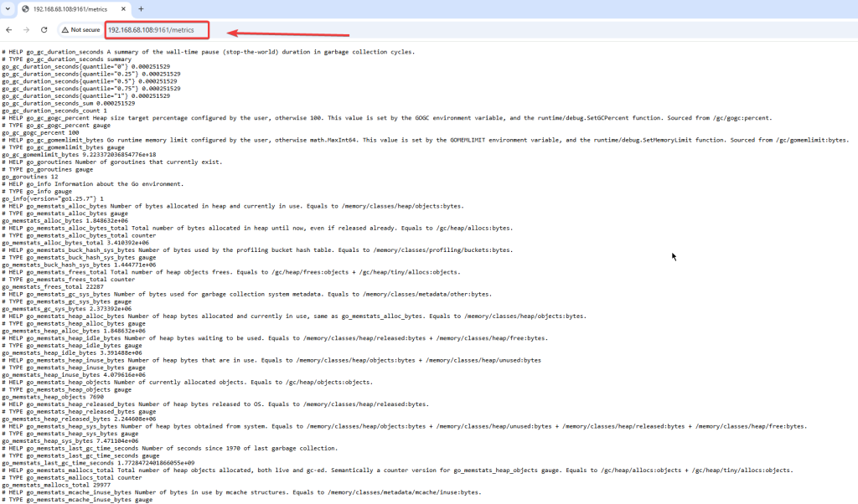Click the 'go_goroutines 12' value line
This screenshot has height=504, width=858.
(x=29, y=177)
